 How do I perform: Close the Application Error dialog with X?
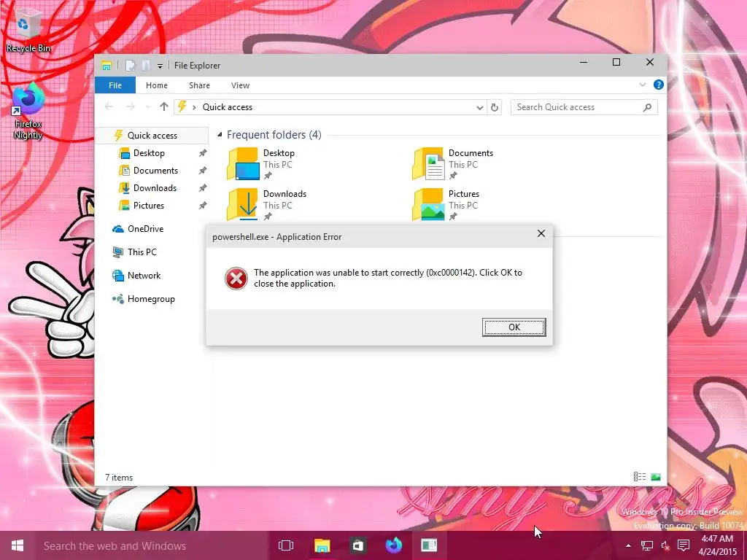click(541, 233)
